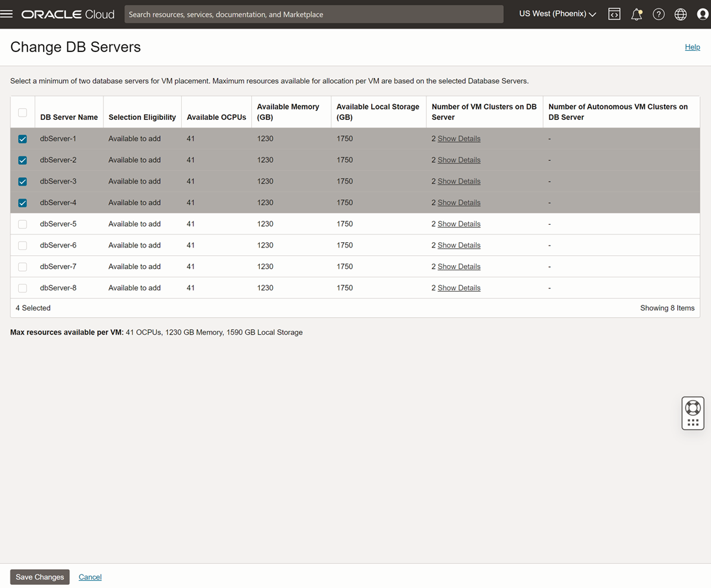Open the user profile icon
Viewport: 711px width, 588px height.
702,14
